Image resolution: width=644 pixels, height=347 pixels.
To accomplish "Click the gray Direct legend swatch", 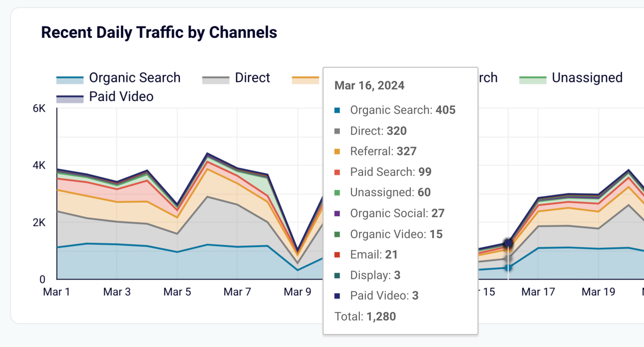I will click(216, 78).
